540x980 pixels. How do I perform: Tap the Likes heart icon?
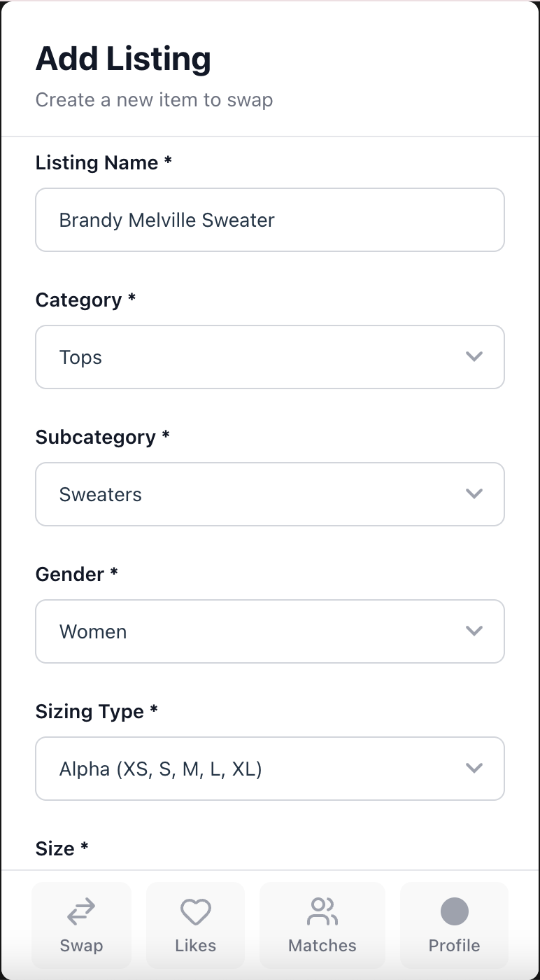click(x=195, y=912)
